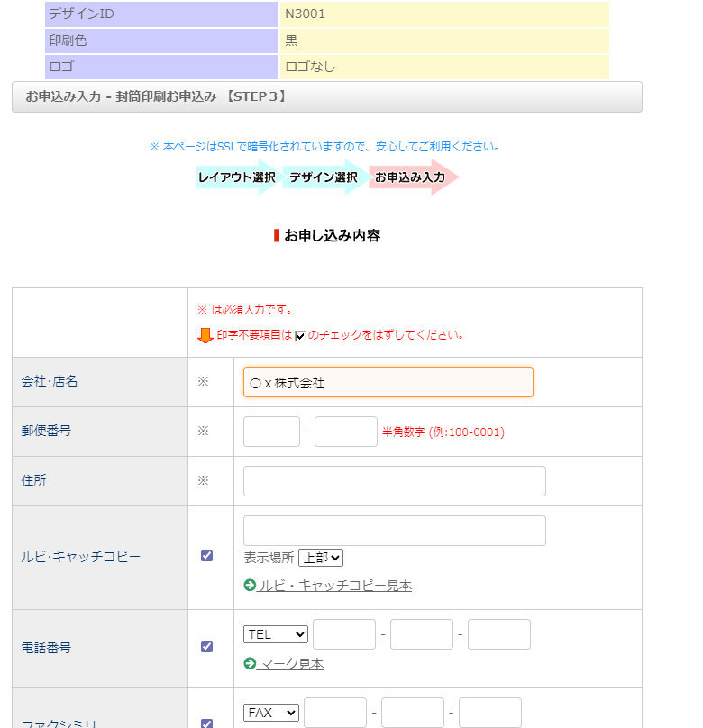This screenshot has width=703, height=728.
Task: Uncheck the ファクシミリ print checkbox
Action: pyautogui.click(x=206, y=723)
